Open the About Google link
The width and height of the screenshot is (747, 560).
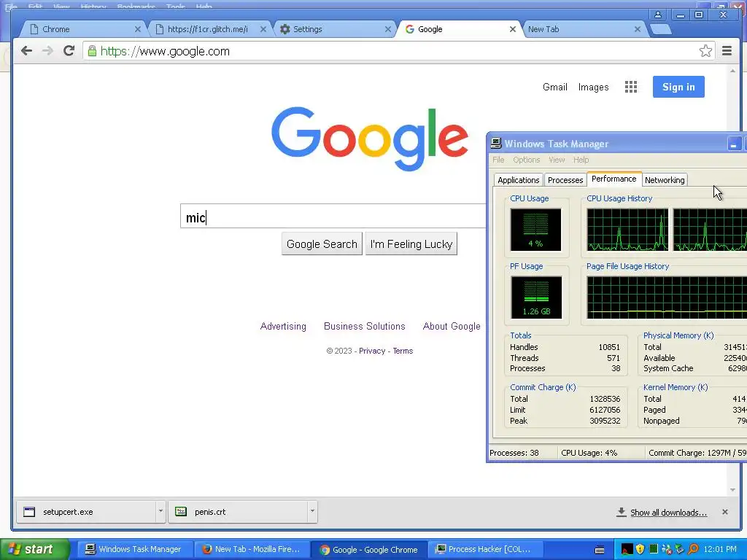tap(452, 326)
